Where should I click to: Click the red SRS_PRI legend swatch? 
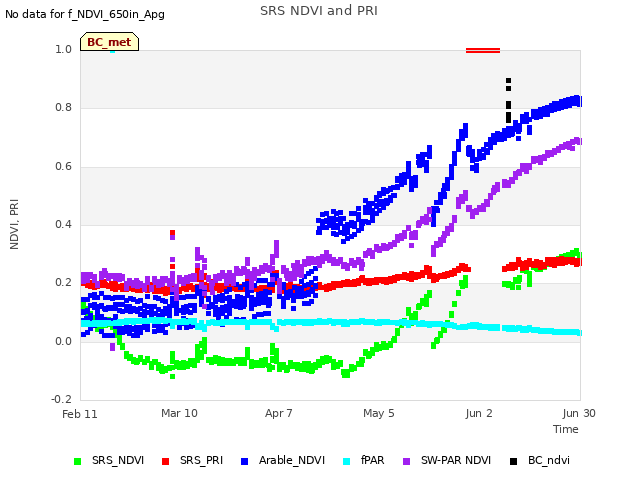pos(165,461)
